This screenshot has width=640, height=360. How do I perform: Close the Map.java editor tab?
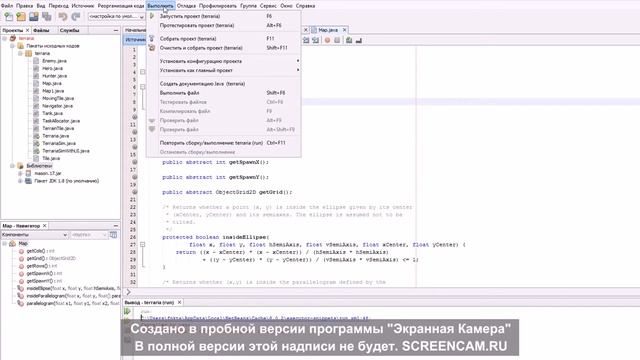click(x=344, y=30)
